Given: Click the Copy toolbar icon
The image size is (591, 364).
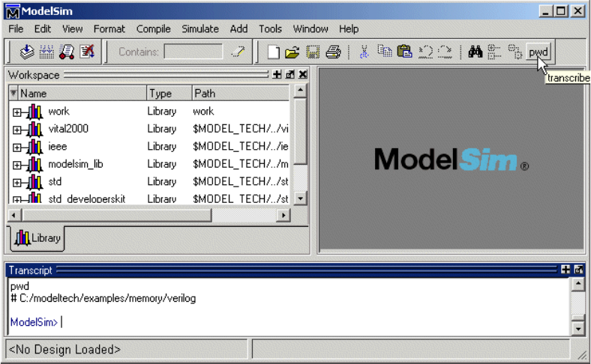Looking at the screenshot, I should tap(385, 51).
